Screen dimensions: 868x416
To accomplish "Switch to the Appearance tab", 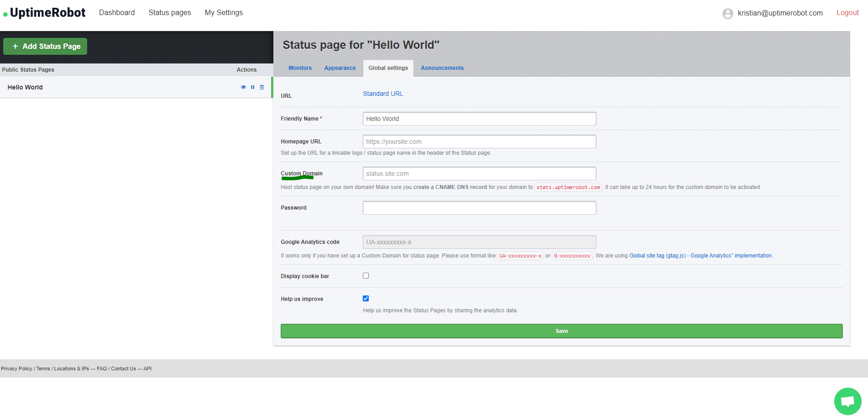I will (x=340, y=68).
